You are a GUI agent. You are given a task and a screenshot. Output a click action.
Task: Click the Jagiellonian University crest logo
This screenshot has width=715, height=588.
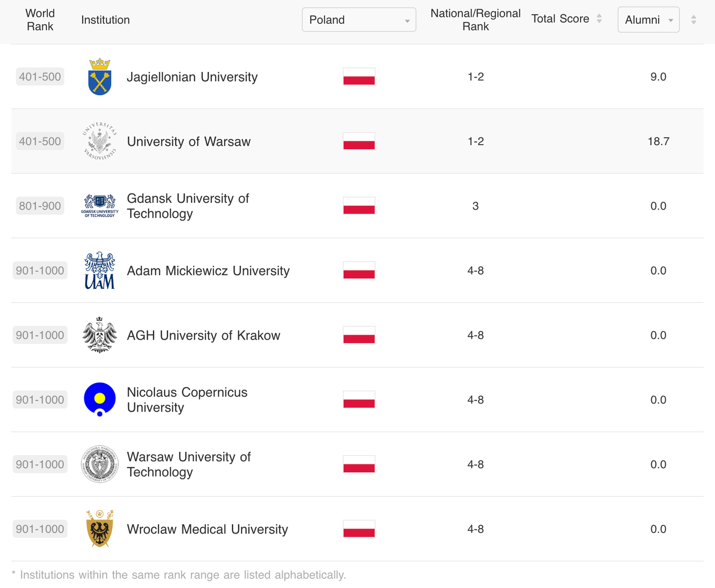click(x=100, y=77)
